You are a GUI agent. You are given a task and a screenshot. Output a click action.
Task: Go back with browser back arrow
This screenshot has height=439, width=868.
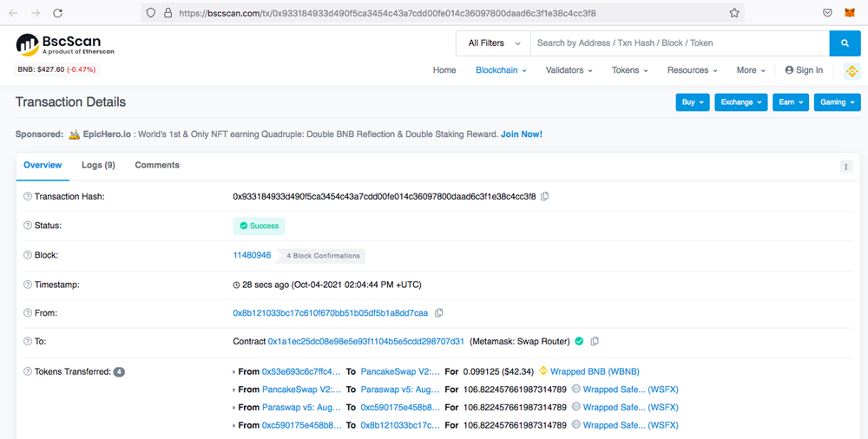coord(13,13)
